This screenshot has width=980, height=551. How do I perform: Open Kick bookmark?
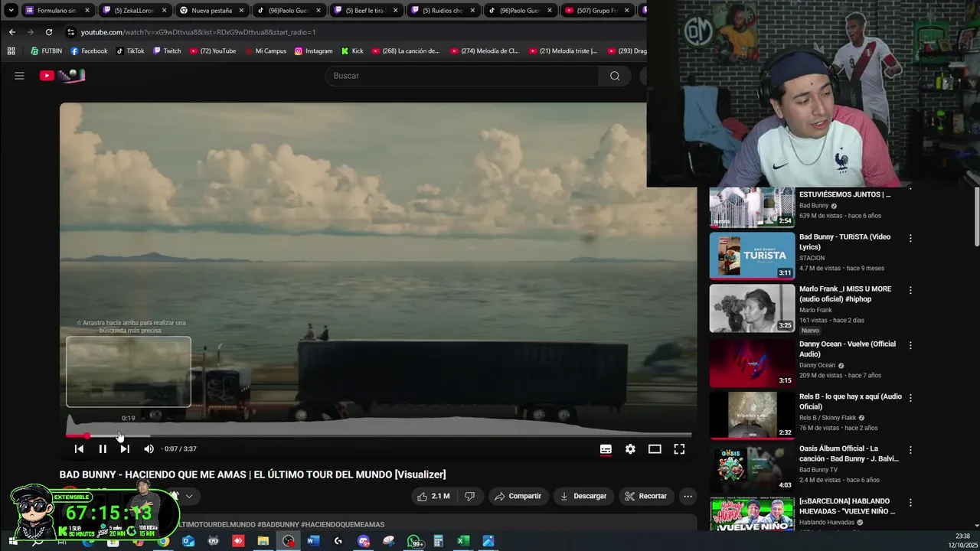pos(351,51)
